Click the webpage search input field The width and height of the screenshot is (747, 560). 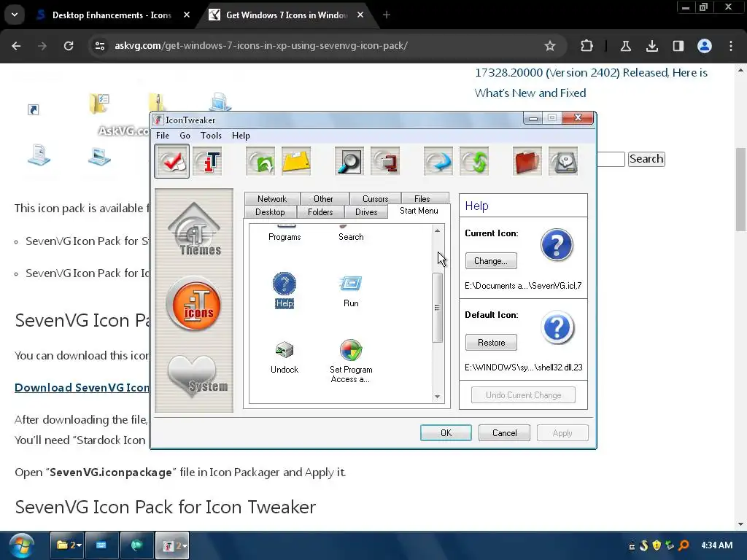pyautogui.click(x=611, y=159)
